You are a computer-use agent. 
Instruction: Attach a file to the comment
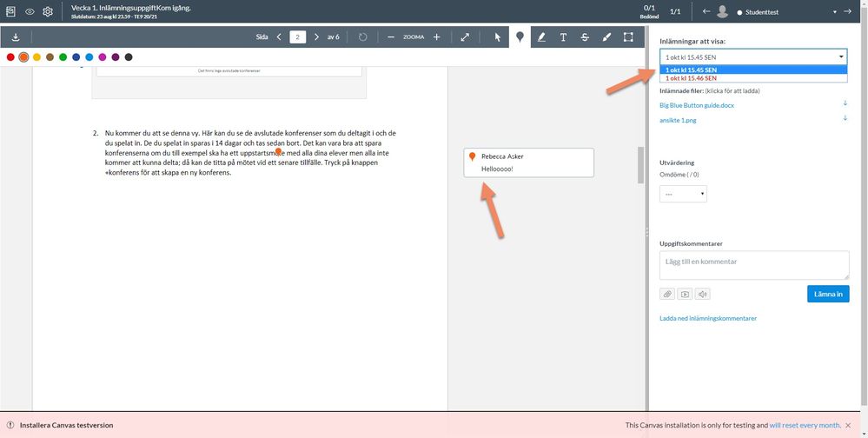point(667,294)
